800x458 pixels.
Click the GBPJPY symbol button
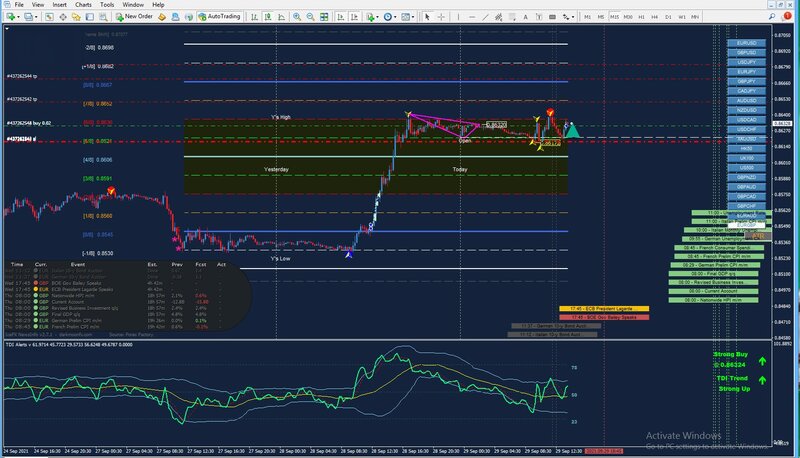point(746,82)
